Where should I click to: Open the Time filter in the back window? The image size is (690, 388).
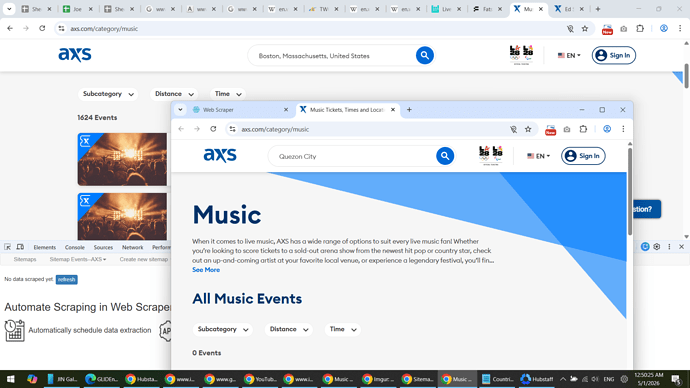[x=228, y=94]
